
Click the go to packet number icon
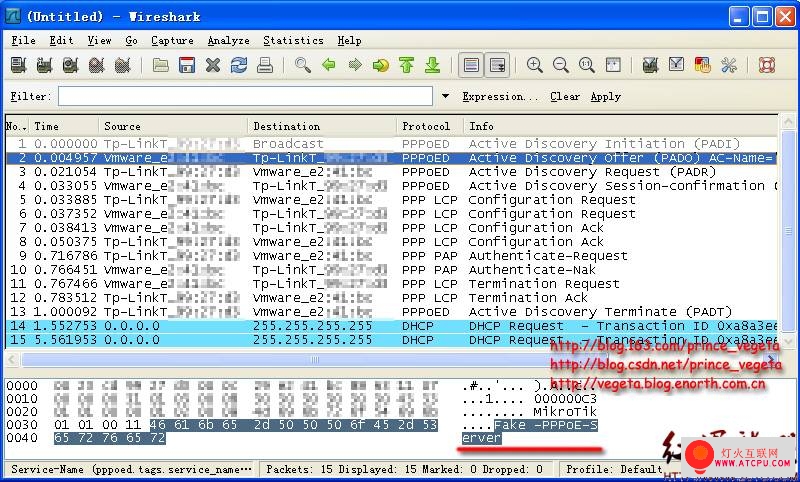381,65
